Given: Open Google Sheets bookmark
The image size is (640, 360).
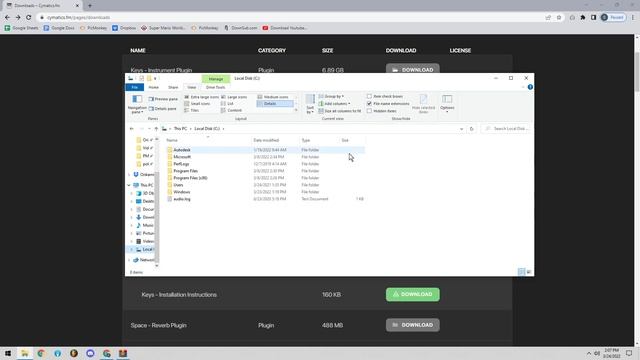Looking at the screenshot, I should pos(22,28).
